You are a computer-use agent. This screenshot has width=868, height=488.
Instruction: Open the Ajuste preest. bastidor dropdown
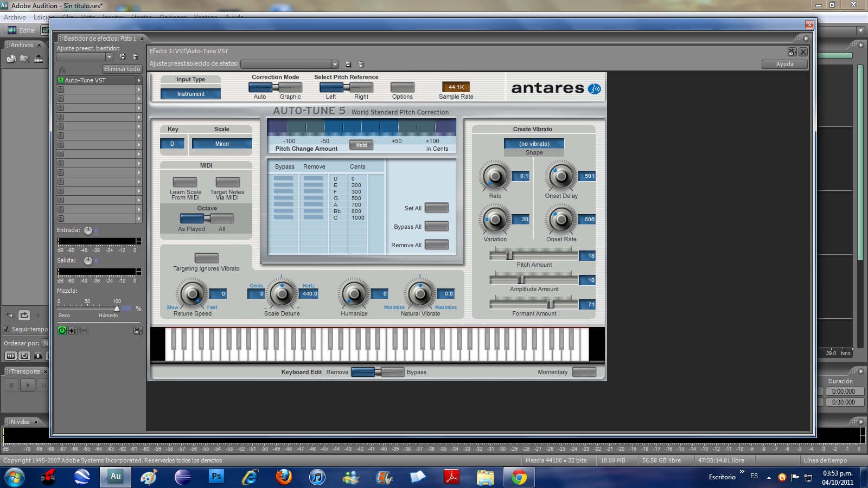coord(109,56)
